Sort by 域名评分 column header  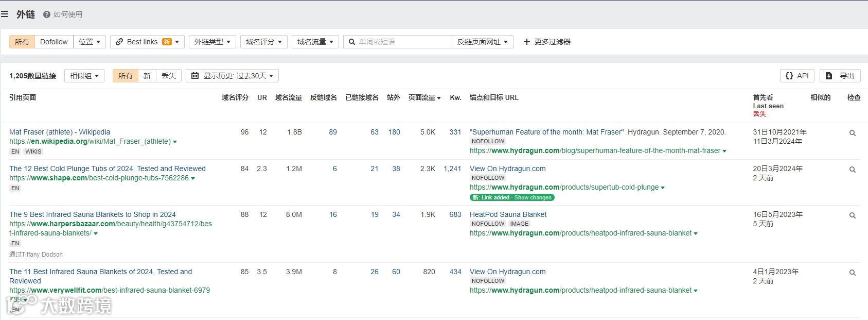(235, 97)
